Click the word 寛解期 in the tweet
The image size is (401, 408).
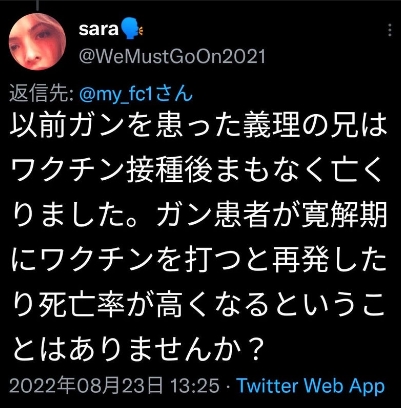point(345,215)
